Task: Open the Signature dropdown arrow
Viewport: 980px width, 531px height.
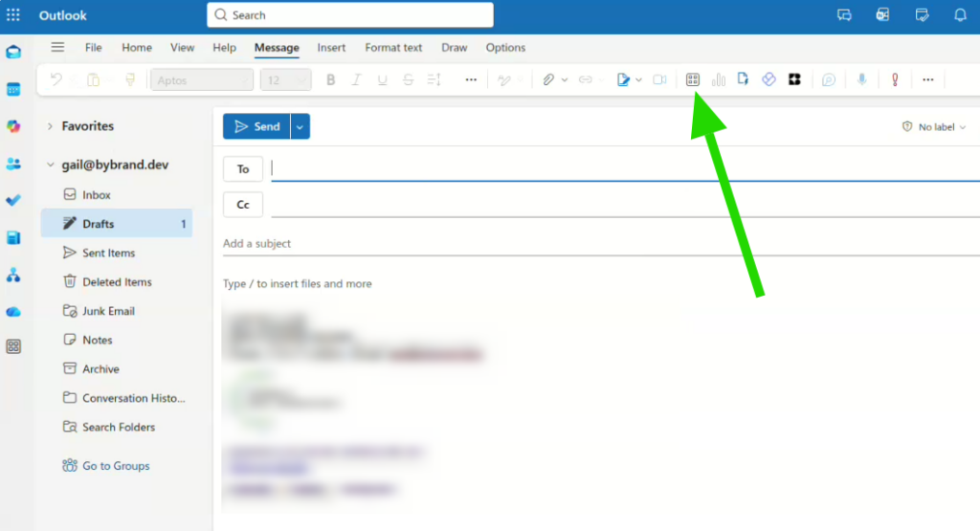Action: (x=638, y=80)
